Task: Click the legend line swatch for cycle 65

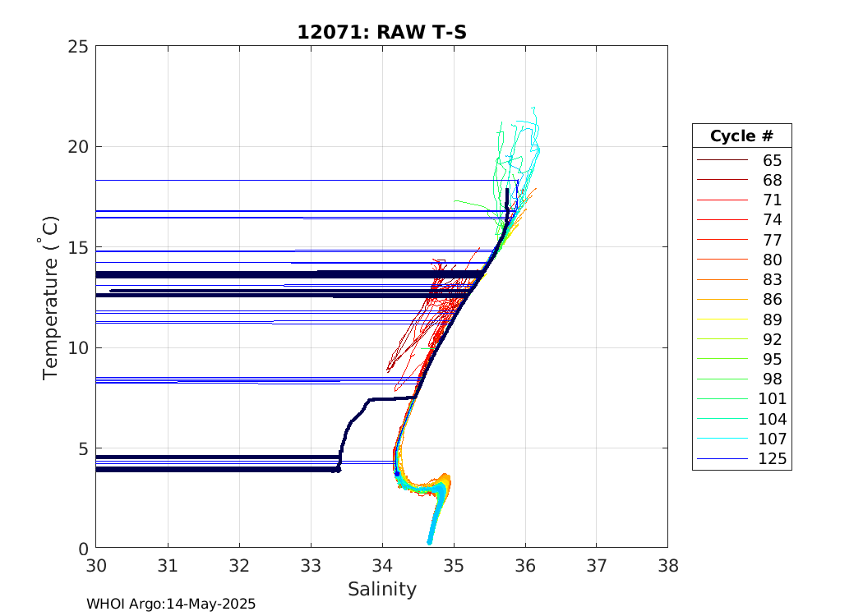Action: pyautogui.click(x=722, y=160)
